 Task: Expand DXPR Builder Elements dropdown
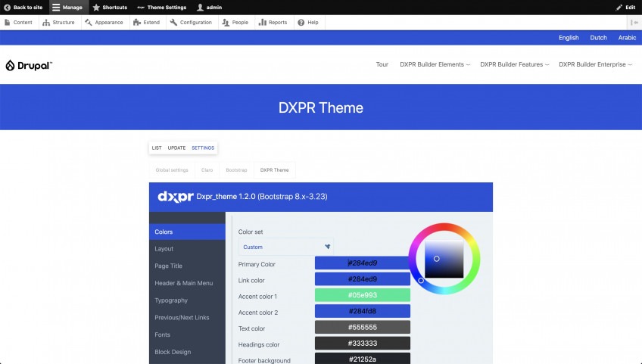(x=435, y=64)
